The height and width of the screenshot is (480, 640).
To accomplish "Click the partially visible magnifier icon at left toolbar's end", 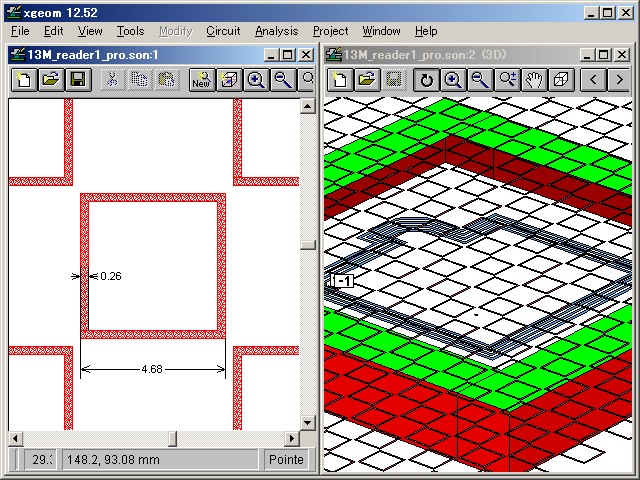I will (307, 79).
